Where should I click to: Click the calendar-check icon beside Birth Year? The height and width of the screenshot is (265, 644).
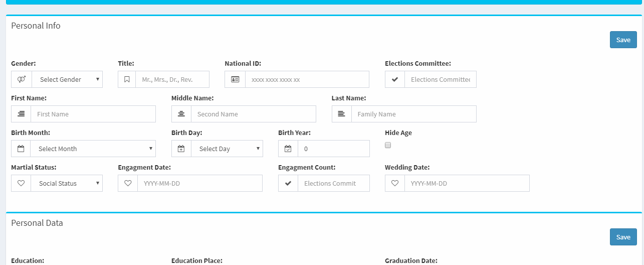[x=288, y=149]
